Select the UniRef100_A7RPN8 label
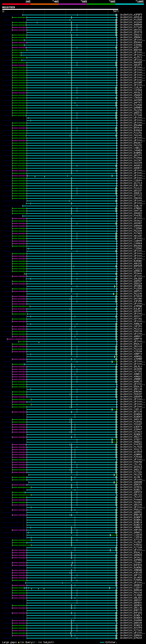 click(131, 306)
